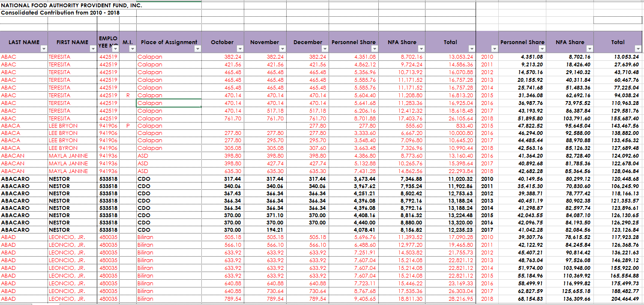The image size is (644, 305).
Task: Select the NFA Share value 8,880.00
Action: (411, 223)
